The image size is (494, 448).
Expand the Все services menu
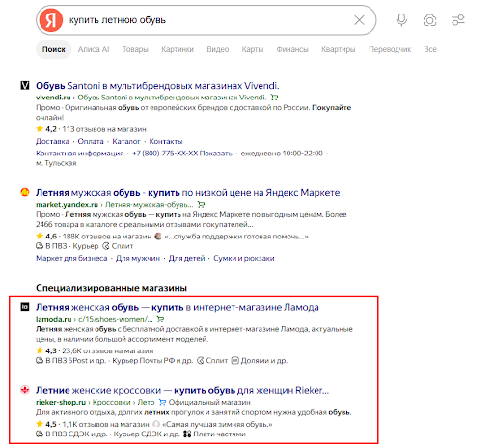point(430,49)
